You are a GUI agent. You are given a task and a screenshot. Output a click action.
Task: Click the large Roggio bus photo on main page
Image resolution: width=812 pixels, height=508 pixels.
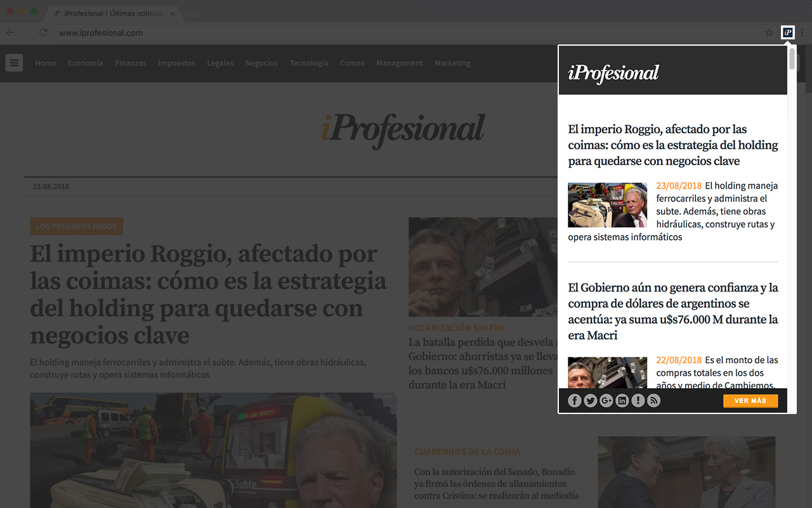coord(213,450)
